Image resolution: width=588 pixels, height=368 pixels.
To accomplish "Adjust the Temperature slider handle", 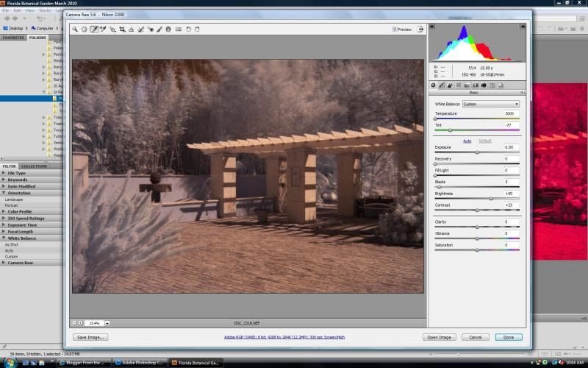I will (x=435, y=119).
